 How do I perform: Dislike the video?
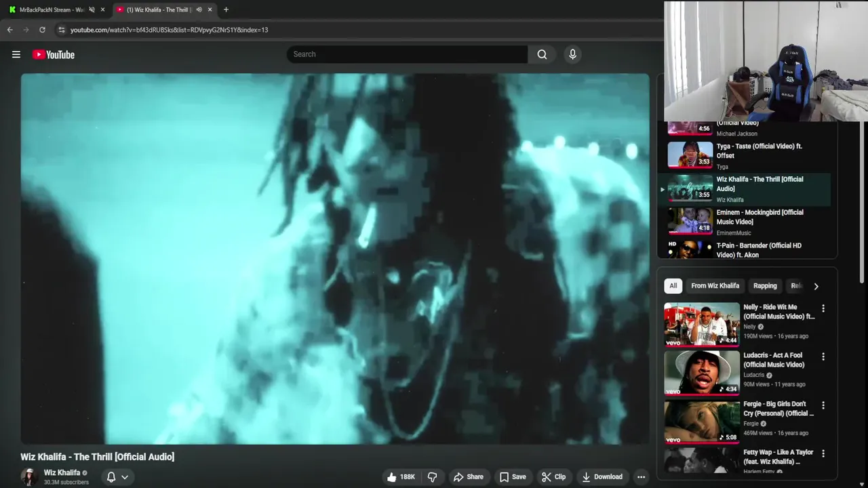(433, 477)
